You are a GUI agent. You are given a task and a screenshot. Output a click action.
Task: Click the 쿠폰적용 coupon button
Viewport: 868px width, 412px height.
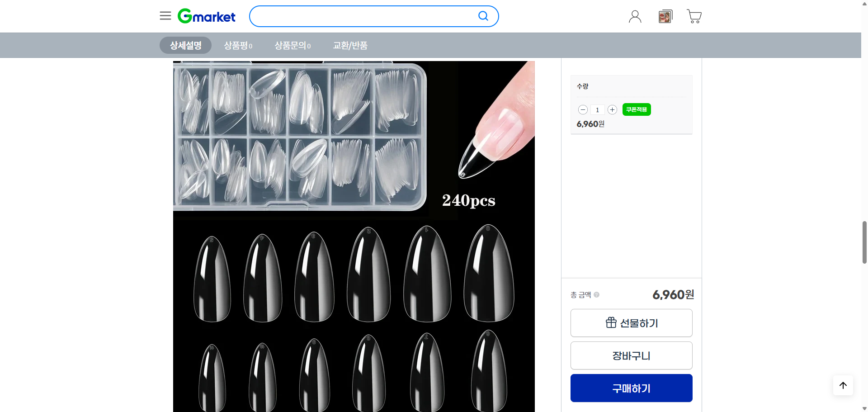point(637,109)
